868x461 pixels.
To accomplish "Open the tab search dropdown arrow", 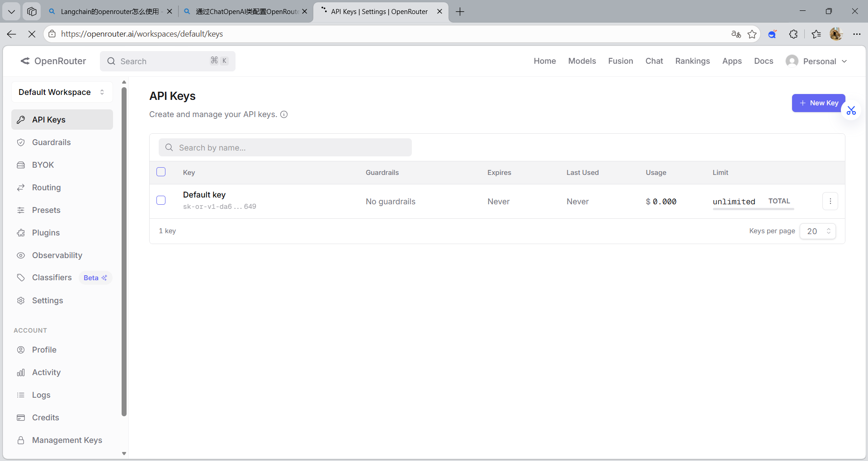I will (x=11, y=12).
